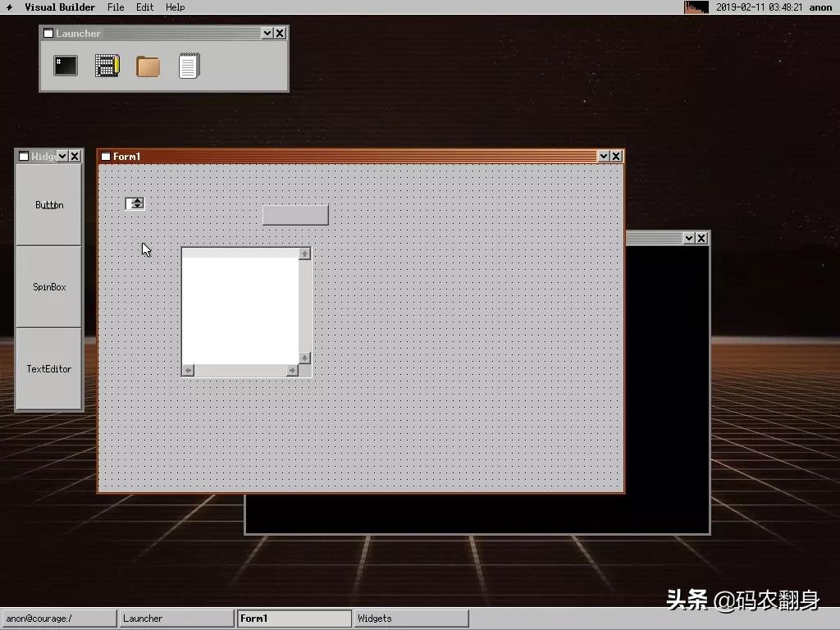
Task: Switch to Widgets window via taskbar
Action: click(x=410, y=619)
